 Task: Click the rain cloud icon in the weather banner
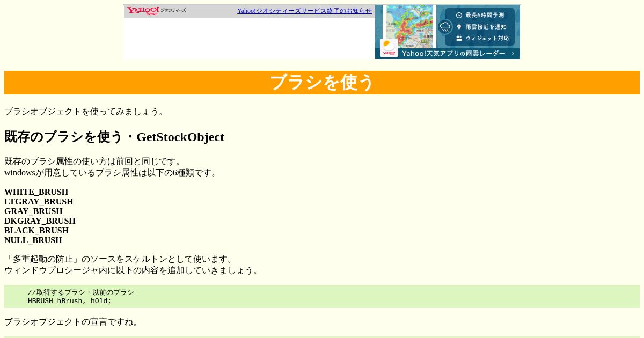pos(445,27)
